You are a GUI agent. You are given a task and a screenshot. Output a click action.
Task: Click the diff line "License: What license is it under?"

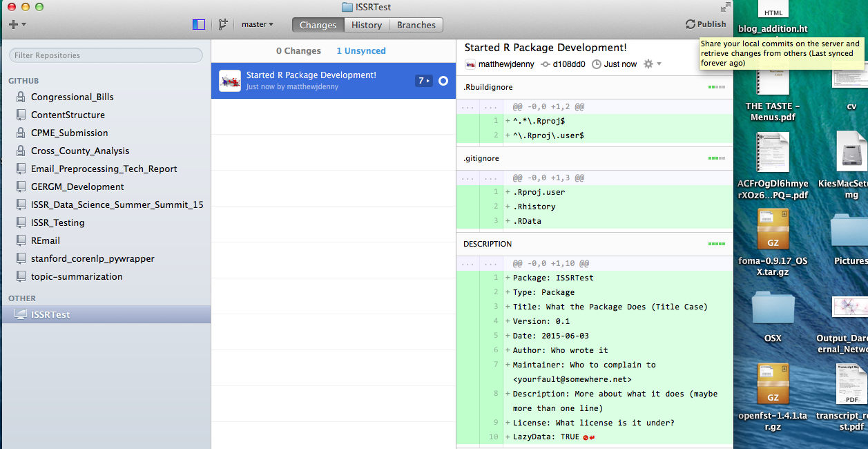[595, 423]
